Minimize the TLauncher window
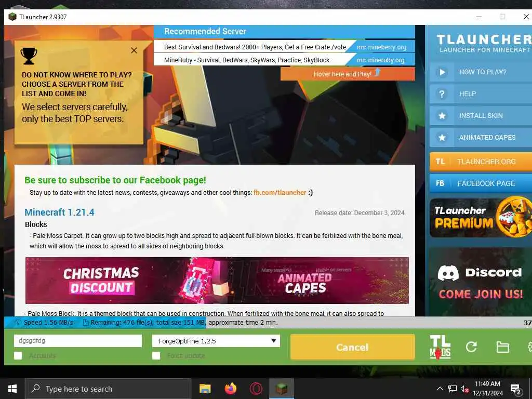Image resolution: width=532 pixels, height=399 pixels. 479,17
